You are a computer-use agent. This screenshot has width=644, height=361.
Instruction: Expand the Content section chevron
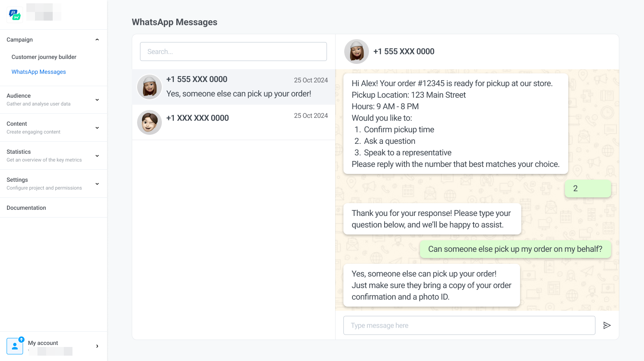97,128
